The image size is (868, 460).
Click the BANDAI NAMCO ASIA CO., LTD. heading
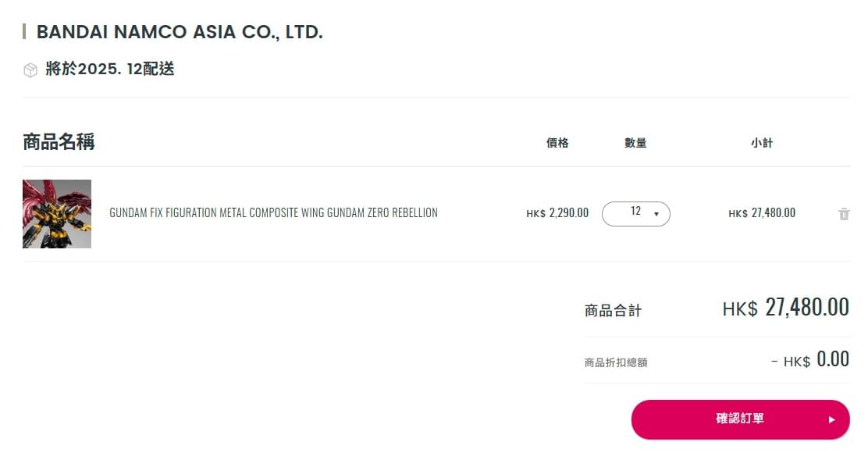click(x=180, y=32)
